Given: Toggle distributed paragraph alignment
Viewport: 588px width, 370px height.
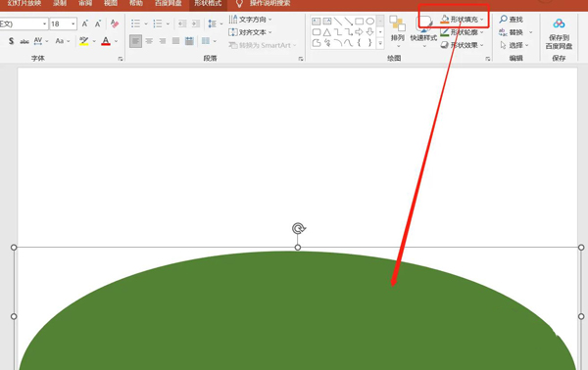Looking at the screenshot, I should (x=189, y=41).
